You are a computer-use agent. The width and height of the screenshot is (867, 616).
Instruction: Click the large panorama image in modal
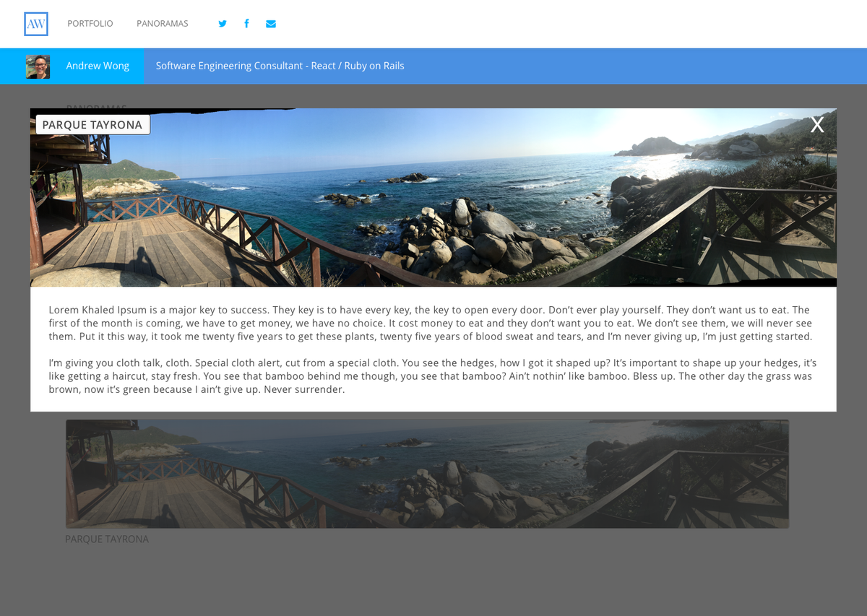coord(433,197)
